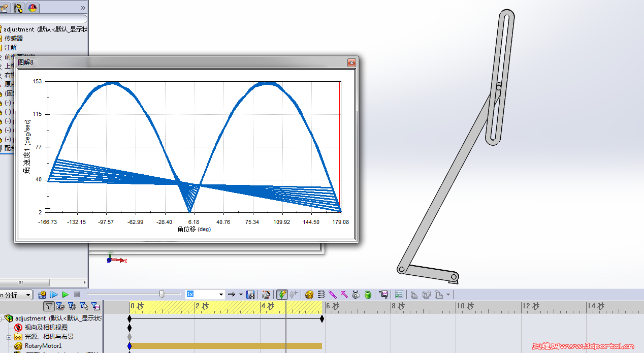Select 注解 in the feature tree
Viewport: 644px width, 353px height.
tap(11, 47)
